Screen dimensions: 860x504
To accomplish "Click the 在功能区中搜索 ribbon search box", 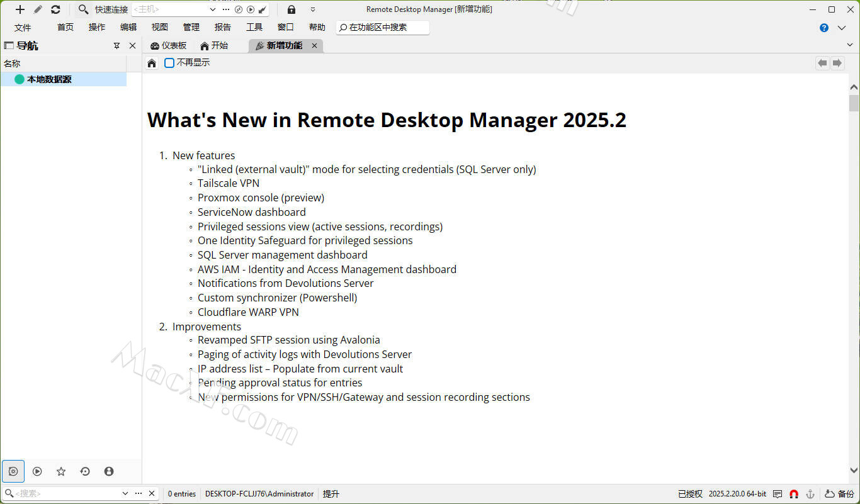I will [x=383, y=27].
